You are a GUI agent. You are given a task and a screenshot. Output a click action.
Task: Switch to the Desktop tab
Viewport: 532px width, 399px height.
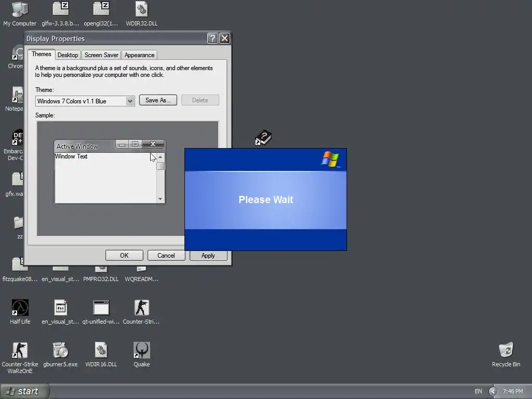pos(68,55)
